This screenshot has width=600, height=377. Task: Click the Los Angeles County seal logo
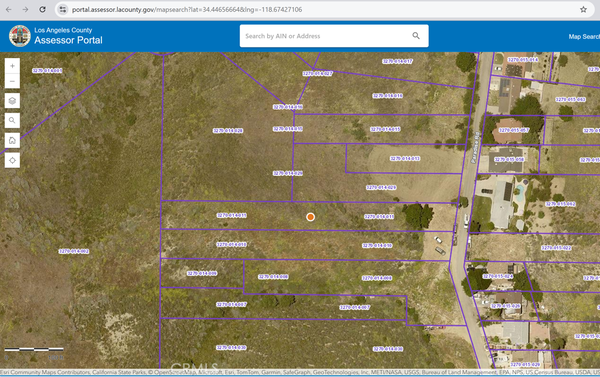click(x=20, y=36)
